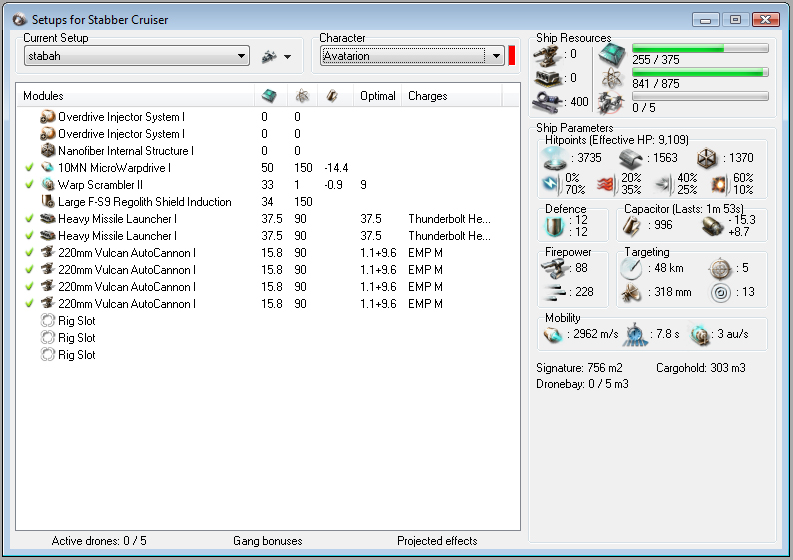Click the powergrid column header icon

coord(301,96)
